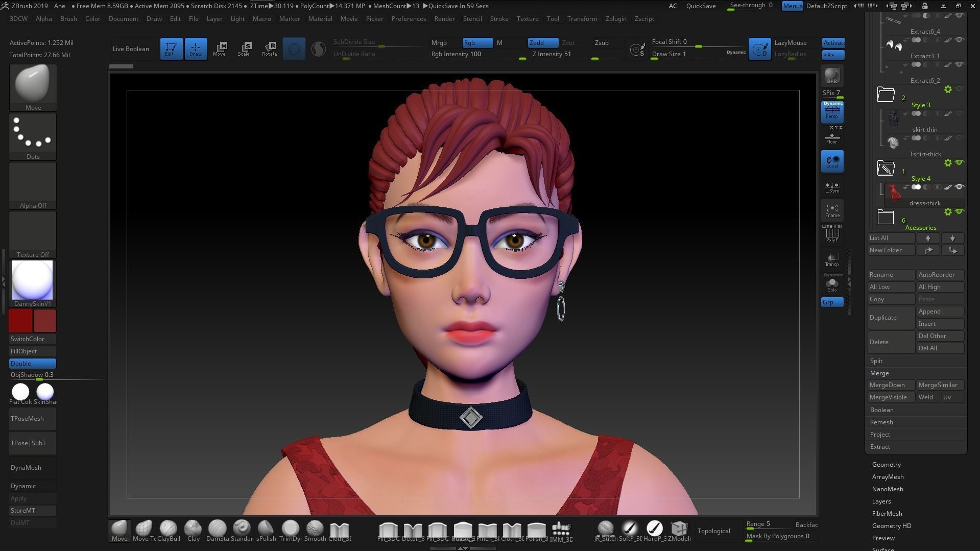The image size is (980, 551).
Task: Activate the Draw mode button
Action: point(196,49)
